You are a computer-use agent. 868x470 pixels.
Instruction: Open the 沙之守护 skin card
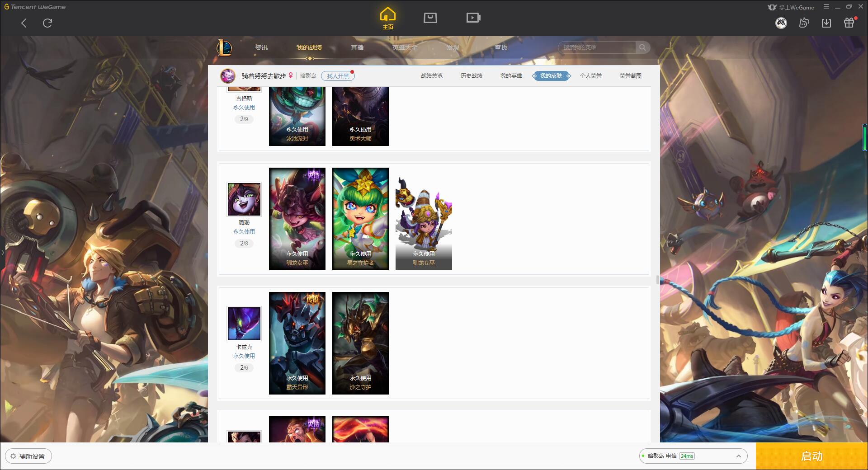(360, 343)
